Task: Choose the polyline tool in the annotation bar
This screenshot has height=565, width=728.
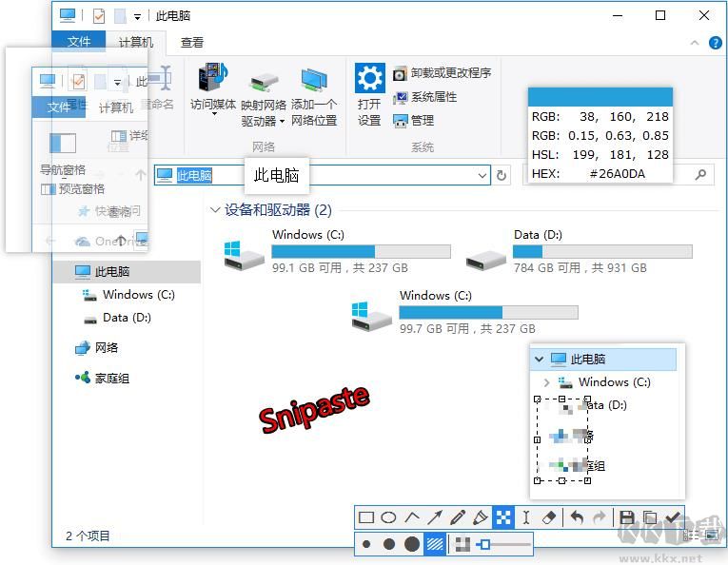Action: point(412,517)
